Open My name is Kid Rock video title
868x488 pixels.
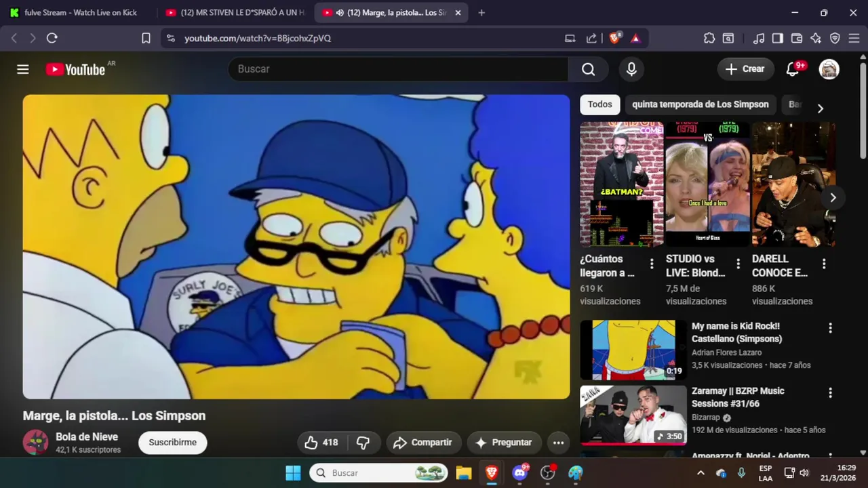click(x=736, y=332)
